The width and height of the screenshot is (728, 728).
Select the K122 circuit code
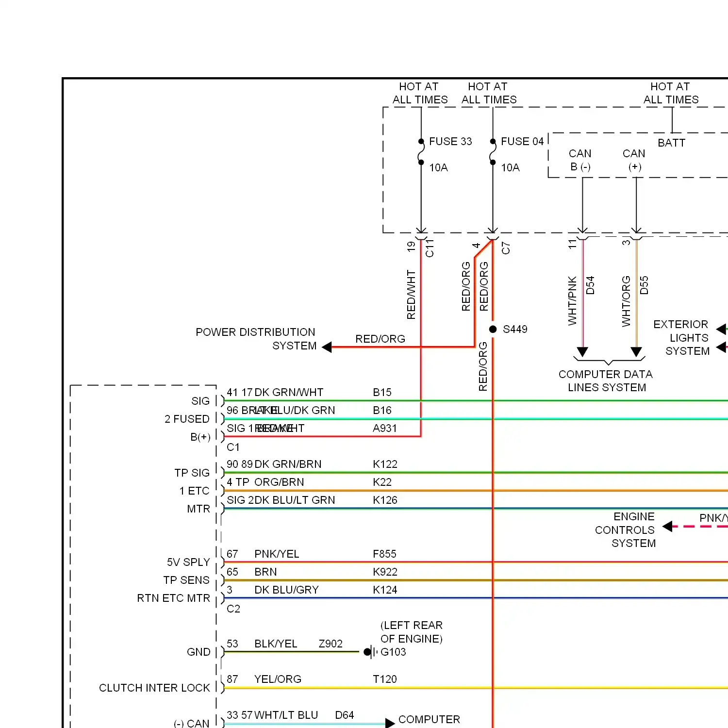[385, 464]
